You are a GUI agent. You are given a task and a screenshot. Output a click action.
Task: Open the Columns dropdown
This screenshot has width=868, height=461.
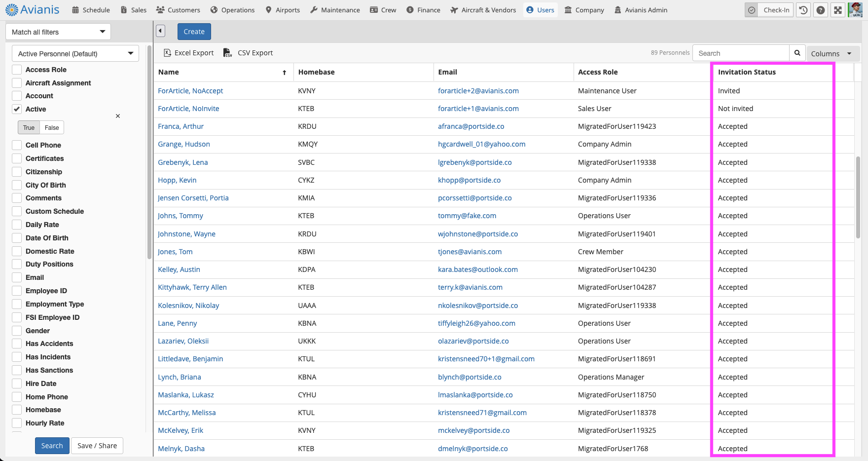click(832, 54)
